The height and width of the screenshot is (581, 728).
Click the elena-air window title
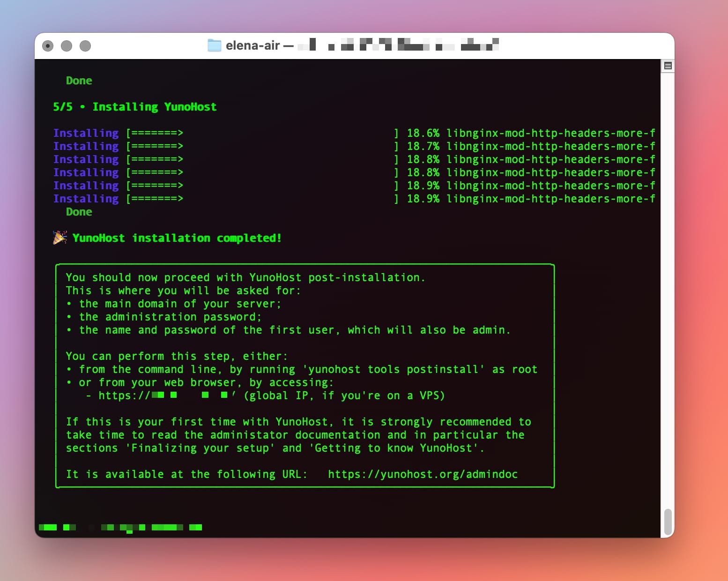(253, 45)
